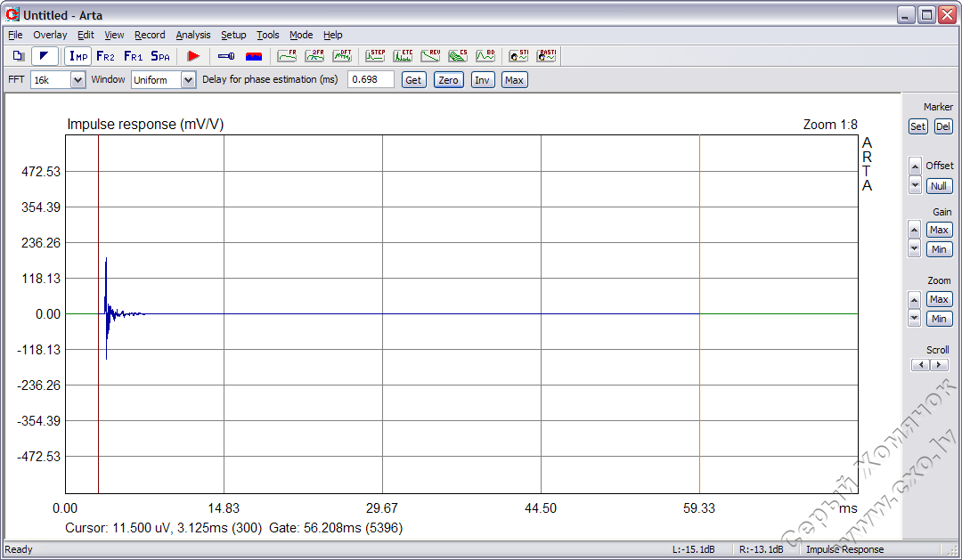
Task: Open the signal generator (probe) icon
Action: (x=225, y=56)
